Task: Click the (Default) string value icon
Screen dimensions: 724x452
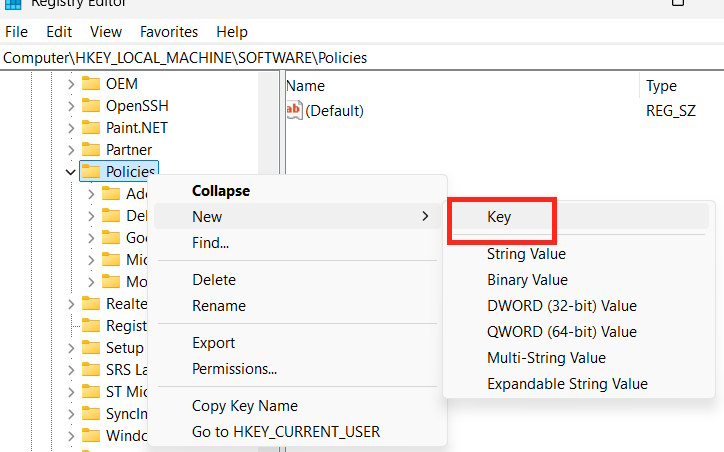Action: click(295, 111)
